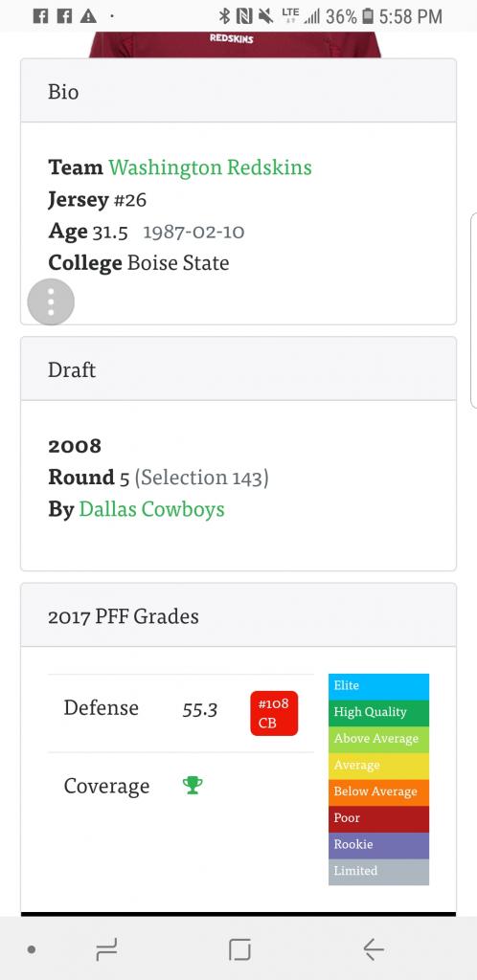Tap the Bio section header
477x980 pixels.
pyautogui.click(x=238, y=91)
